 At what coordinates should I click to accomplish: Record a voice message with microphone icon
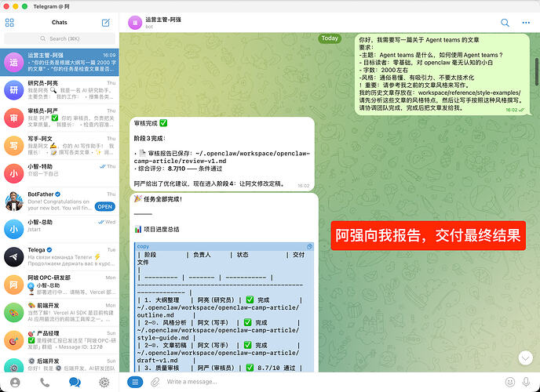527,382
